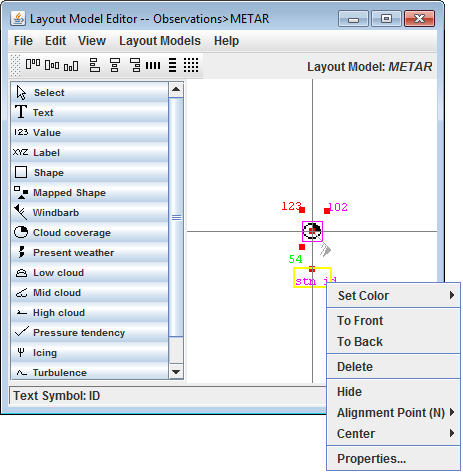Pick the High cloud symbol
The image size is (463, 474).
point(89,312)
